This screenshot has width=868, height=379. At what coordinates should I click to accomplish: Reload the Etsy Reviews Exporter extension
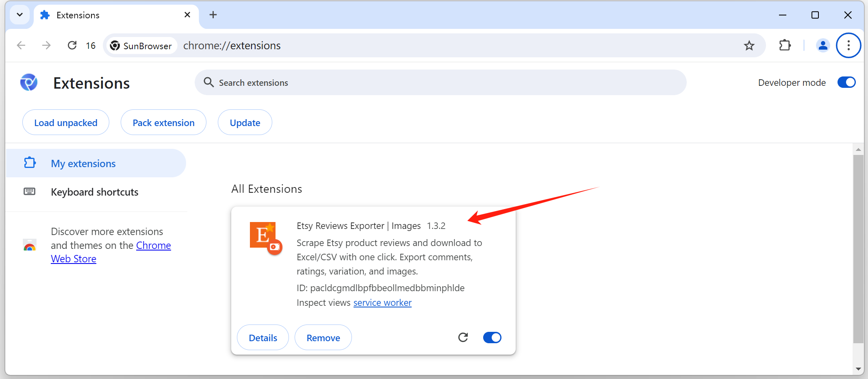(x=463, y=337)
